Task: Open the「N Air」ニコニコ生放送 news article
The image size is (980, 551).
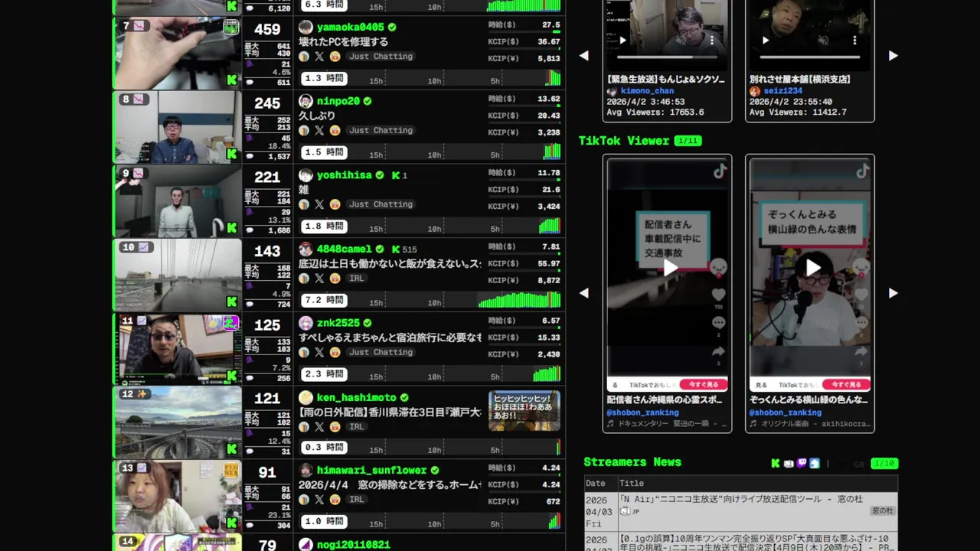Action: tap(741, 500)
